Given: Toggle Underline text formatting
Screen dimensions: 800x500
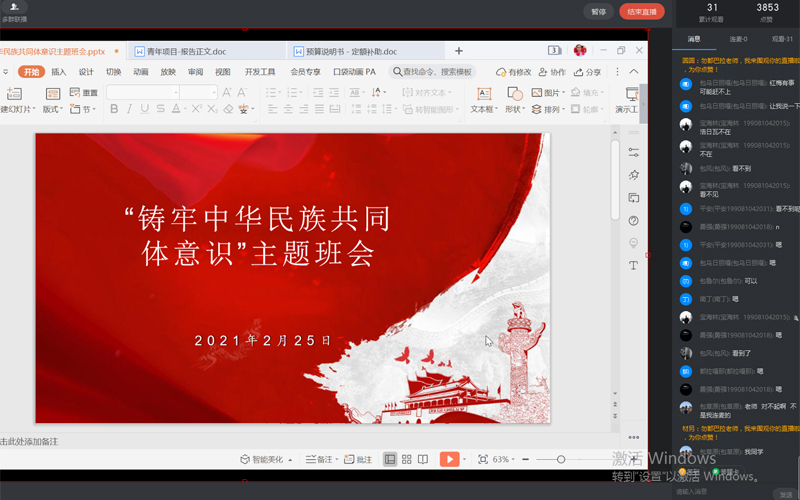Looking at the screenshot, I should coord(145,109).
